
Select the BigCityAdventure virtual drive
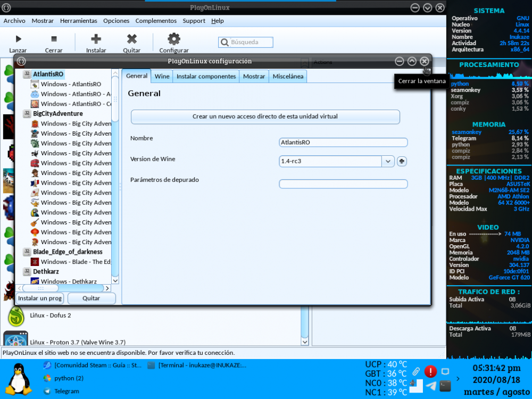(57, 114)
